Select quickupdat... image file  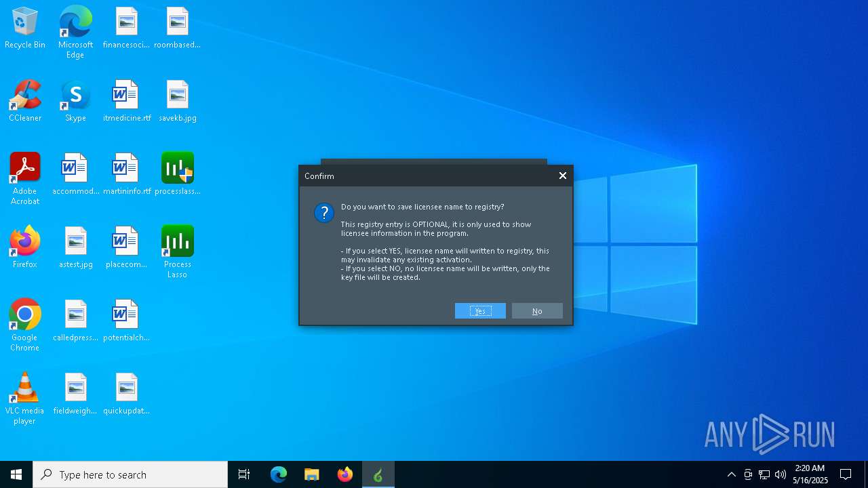point(126,394)
